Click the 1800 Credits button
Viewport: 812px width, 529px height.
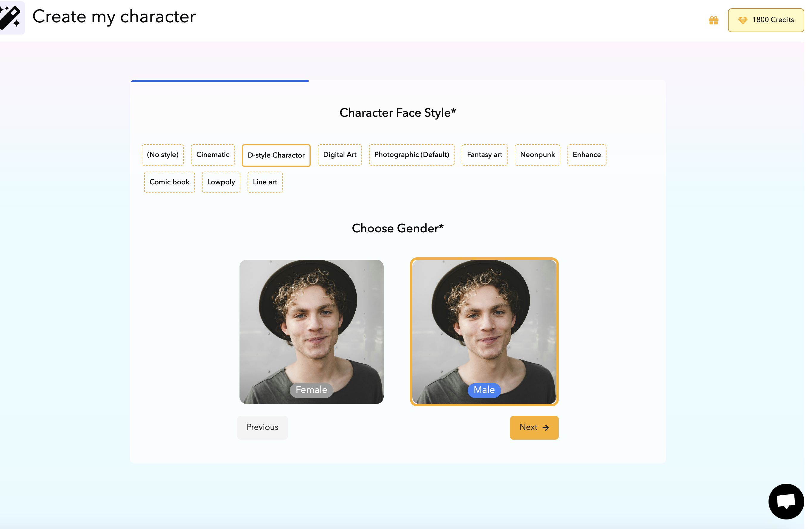(766, 20)
